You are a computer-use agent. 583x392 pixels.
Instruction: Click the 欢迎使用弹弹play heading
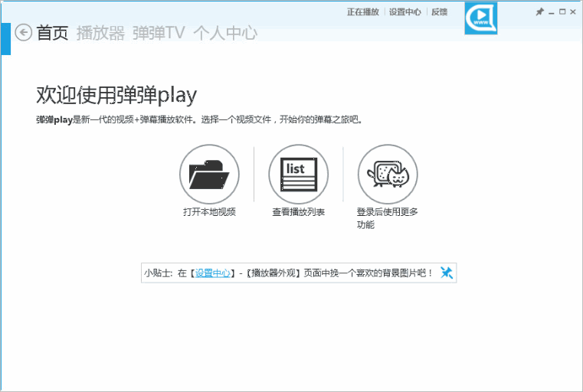[x=116, y=95]
